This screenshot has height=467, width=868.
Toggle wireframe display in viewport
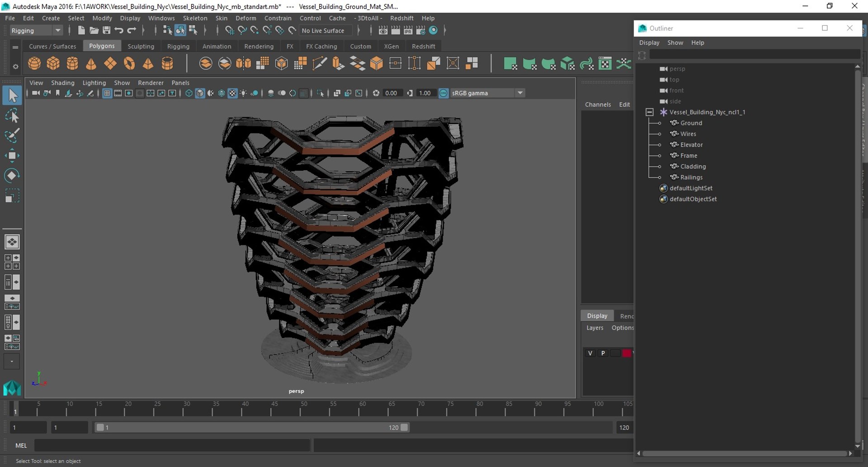pyautogui.click(x=189, y=93)
